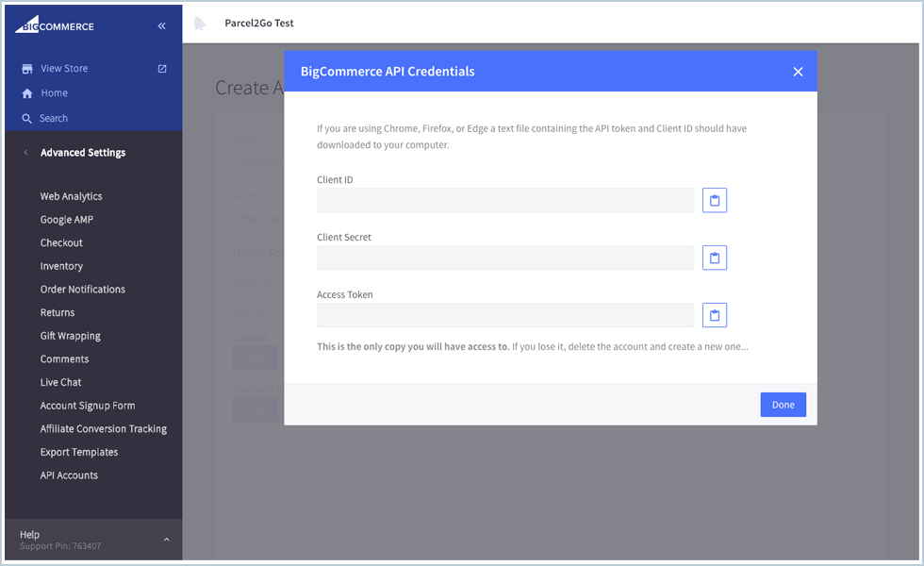Collapse the sidebar with the double-chevron
The image size is (924, 566).
point(161,25)
